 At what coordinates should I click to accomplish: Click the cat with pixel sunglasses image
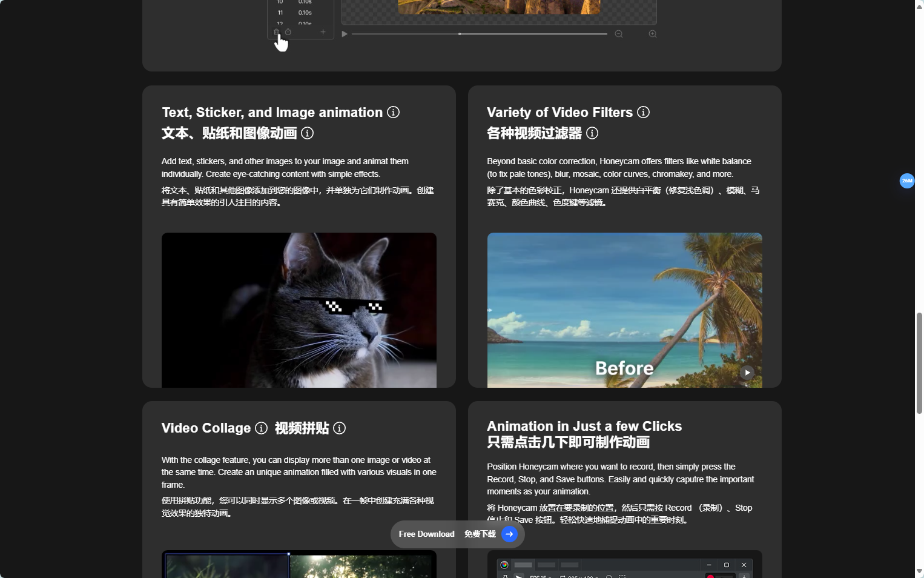[x=299, y=310]
